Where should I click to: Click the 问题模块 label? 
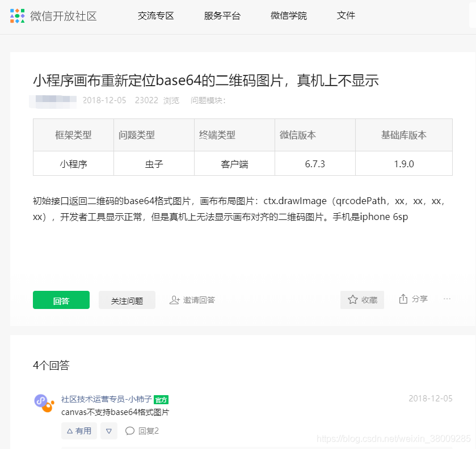(208, 100)
